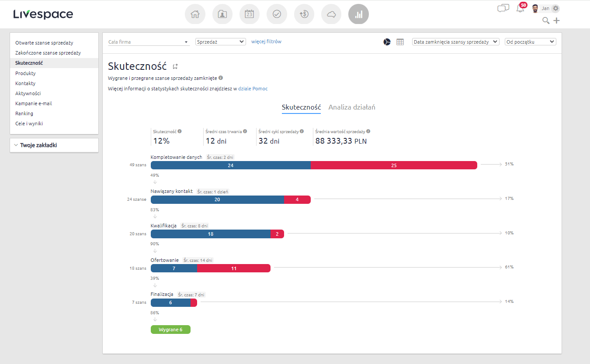This screenshot has width=590, height=364.
Task: Open the cloud icon in top navigation
Action: tap(331, 14)
